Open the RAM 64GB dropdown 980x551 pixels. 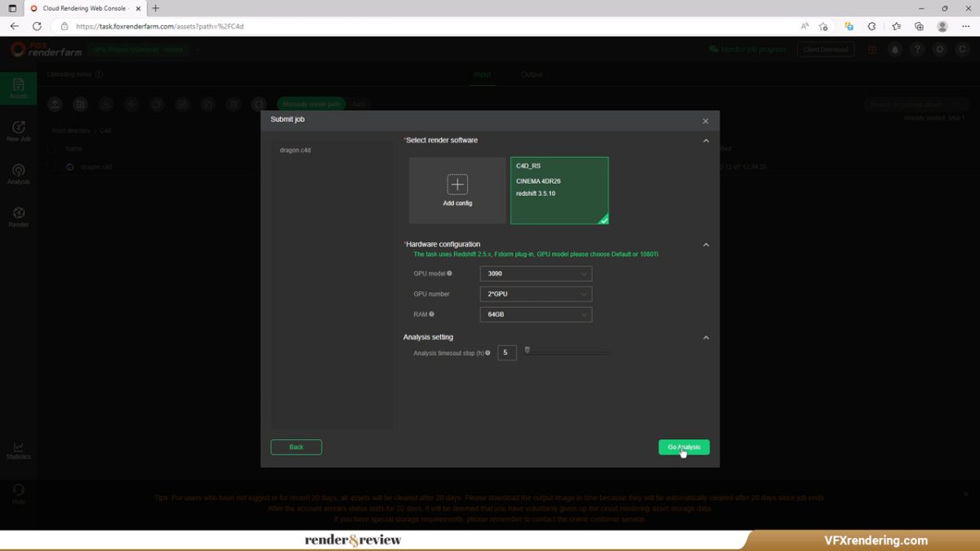(536, 314)
